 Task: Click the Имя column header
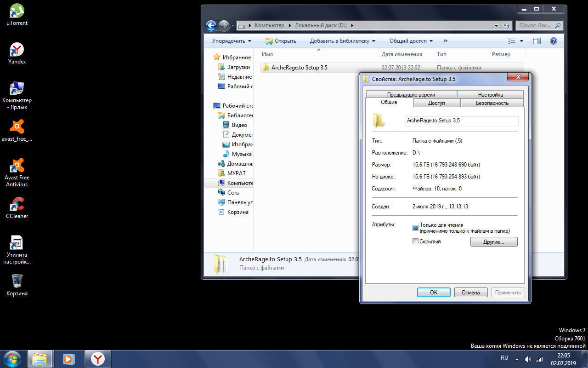[x=318, y=54]
